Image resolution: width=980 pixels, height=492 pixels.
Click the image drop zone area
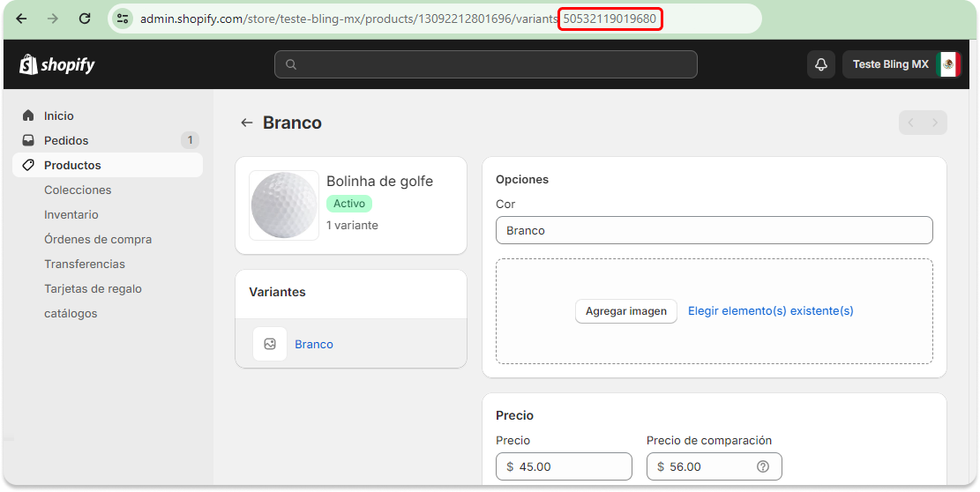[x=714, y=311]
